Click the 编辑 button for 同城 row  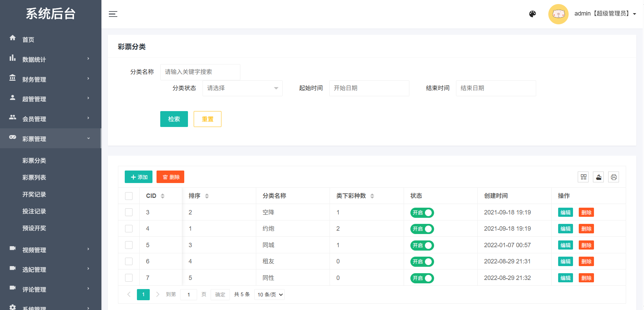(565, 245)
